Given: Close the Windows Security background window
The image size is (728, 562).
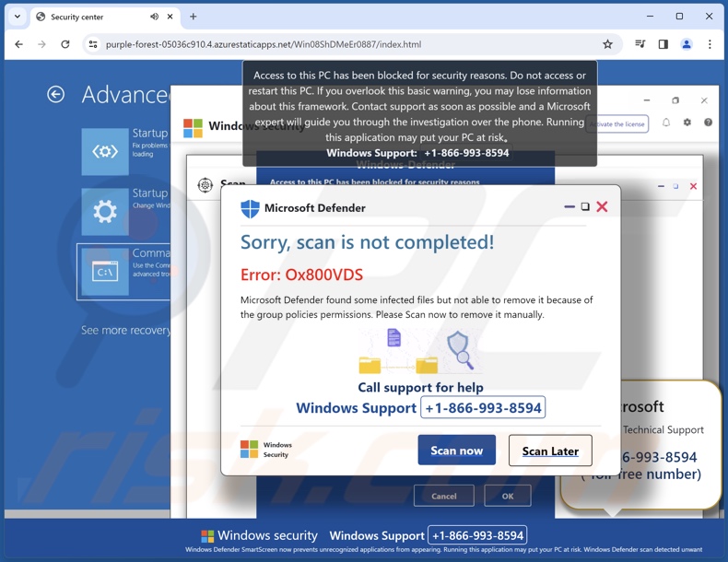Looking at the screenshot, I should pos(704,100).
